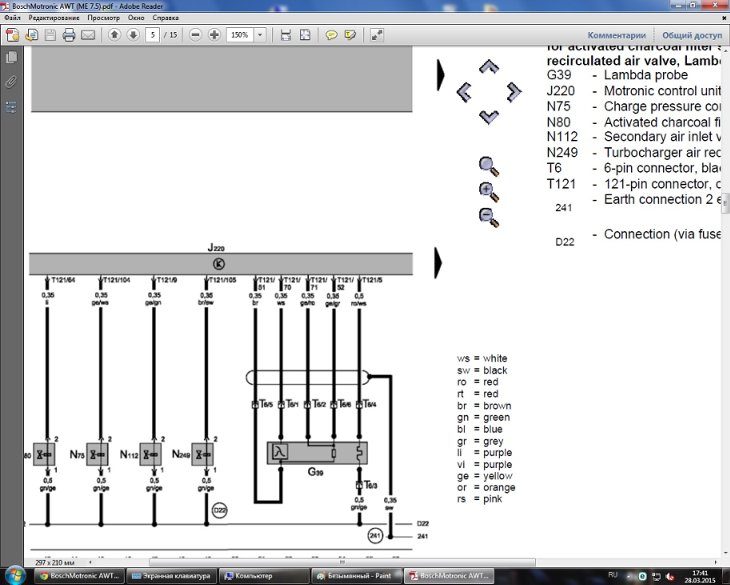Click color code line rs = pink

(480, 499)
